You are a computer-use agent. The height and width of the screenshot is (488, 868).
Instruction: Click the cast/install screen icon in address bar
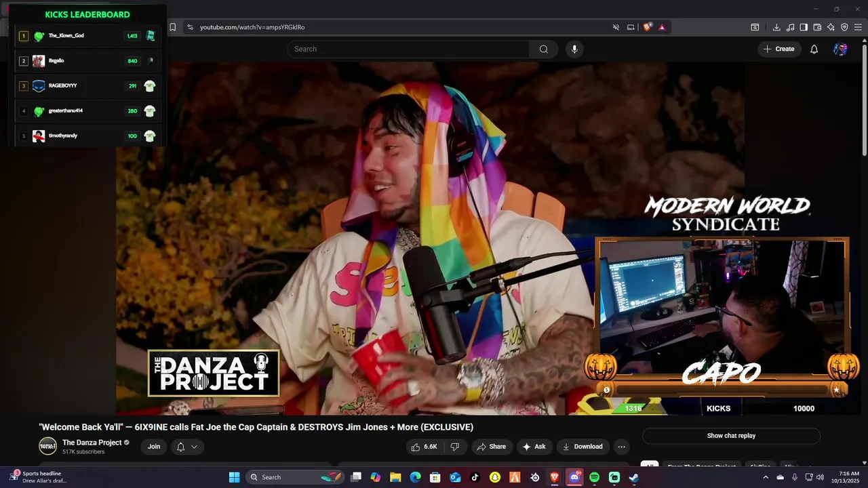(631, 27)
